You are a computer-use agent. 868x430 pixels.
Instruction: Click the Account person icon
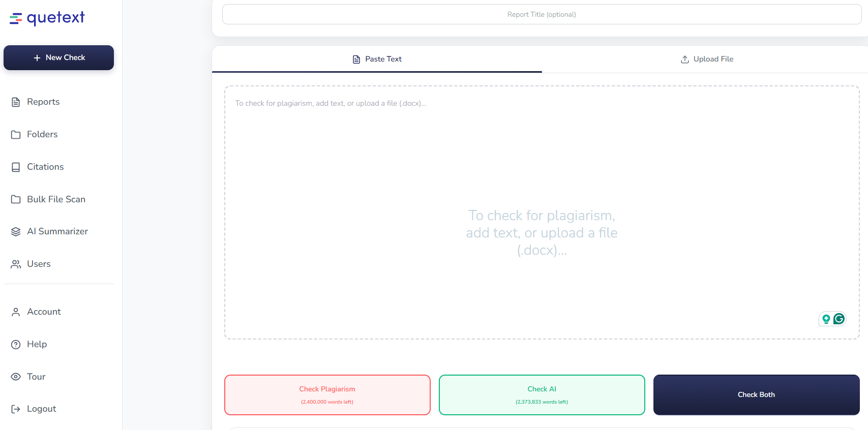click(16, 312)
